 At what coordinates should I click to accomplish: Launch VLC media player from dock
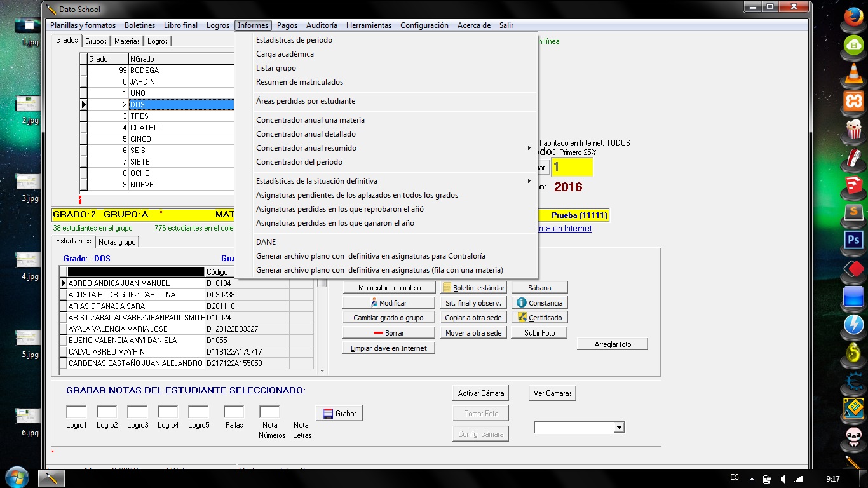[x=853, y=74]
